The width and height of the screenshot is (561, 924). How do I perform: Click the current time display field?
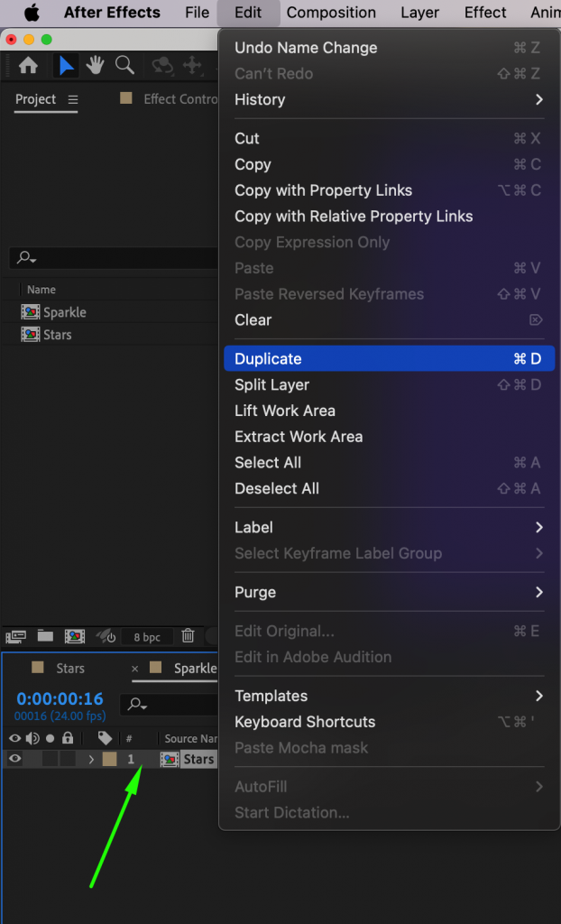coord(60,698)
